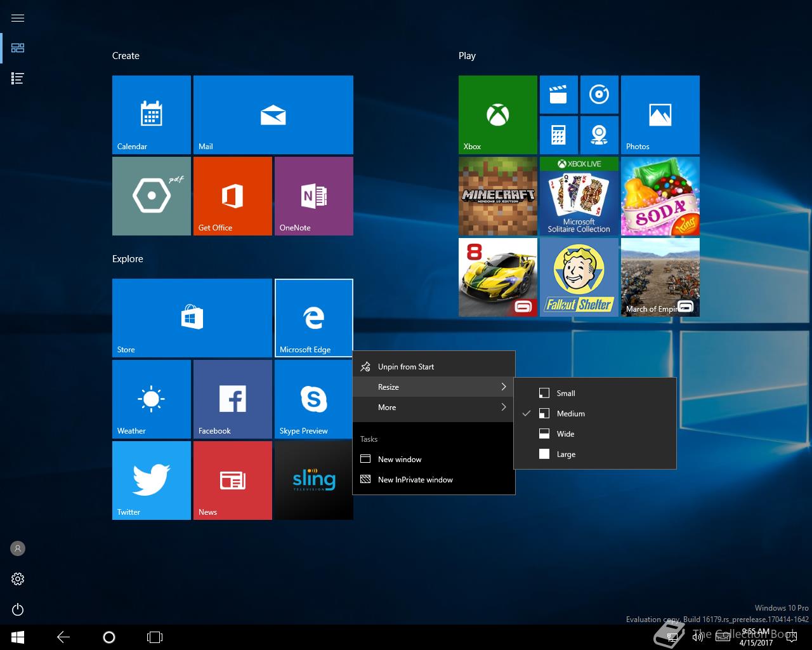Choose the Wide tile size
The height and width of the screenshot is (650, 812).
click(565, 434)
